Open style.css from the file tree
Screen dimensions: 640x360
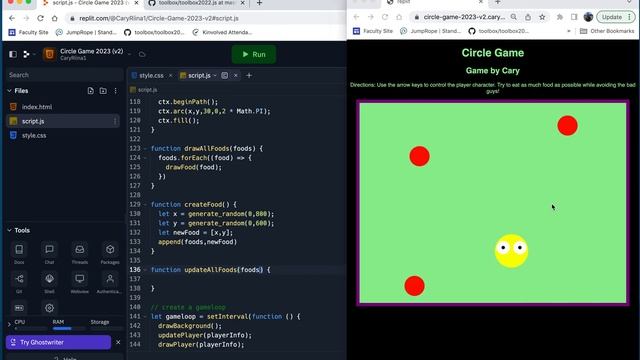pyautogui.click(x=34, y=136)
